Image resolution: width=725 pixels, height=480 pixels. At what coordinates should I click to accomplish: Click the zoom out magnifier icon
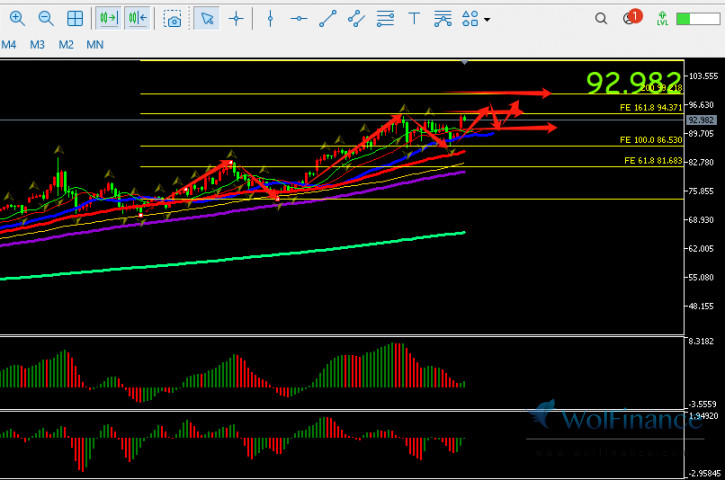[46, 18]
